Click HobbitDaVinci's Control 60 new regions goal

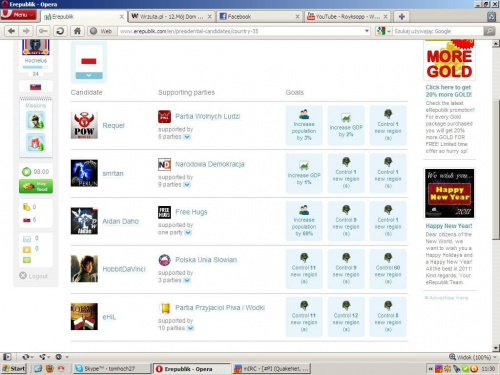pos(388,269)
